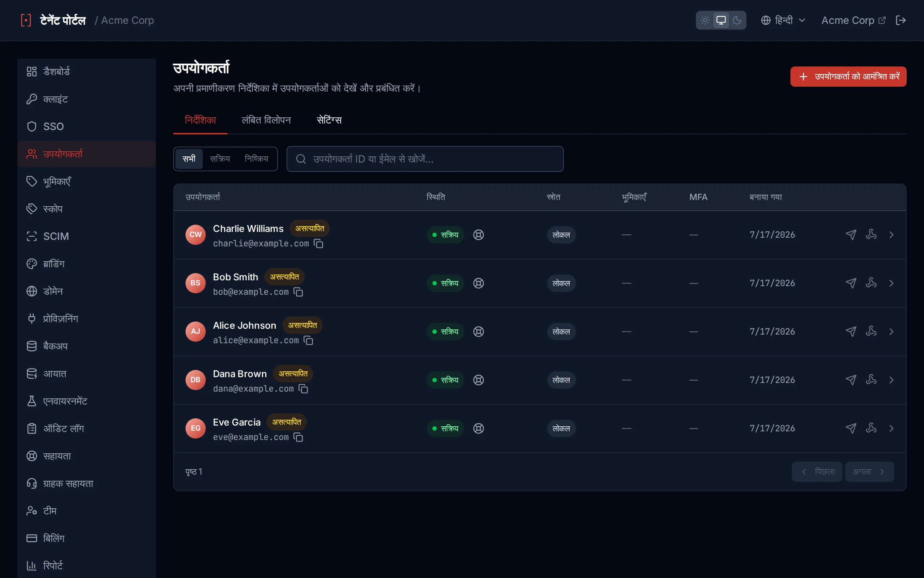Copy dana@example.com email

coord(303,389)
